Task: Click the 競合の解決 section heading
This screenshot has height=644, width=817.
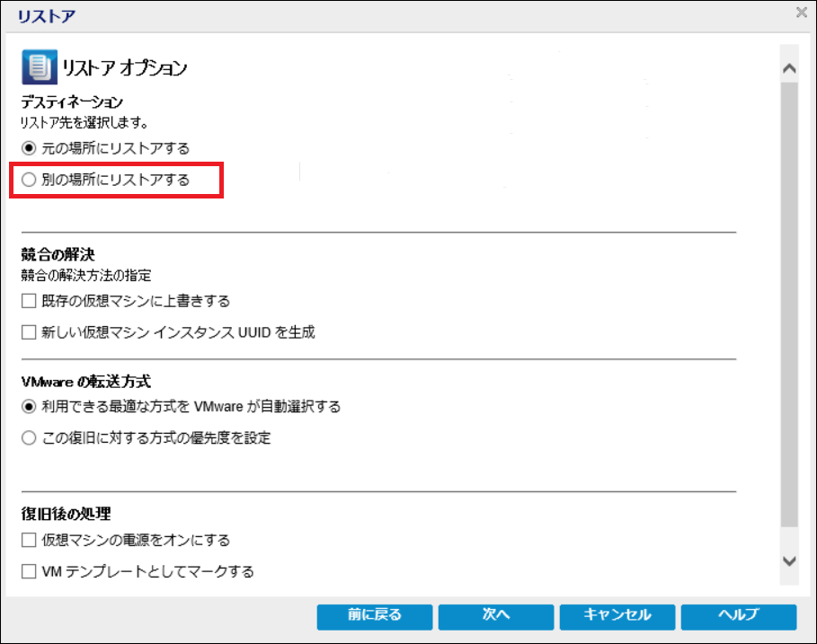Action: tap(58, 254)
